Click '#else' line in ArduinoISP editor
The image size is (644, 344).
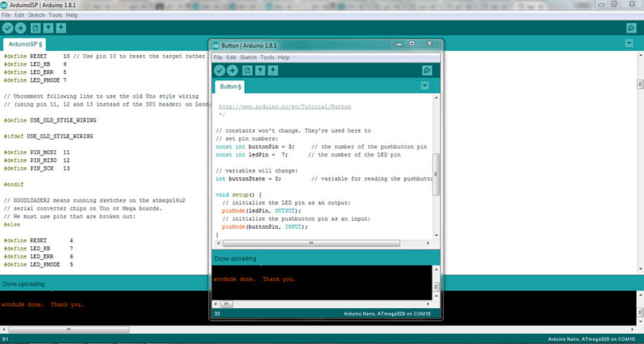pyautogui.click(x=12, y=225)
